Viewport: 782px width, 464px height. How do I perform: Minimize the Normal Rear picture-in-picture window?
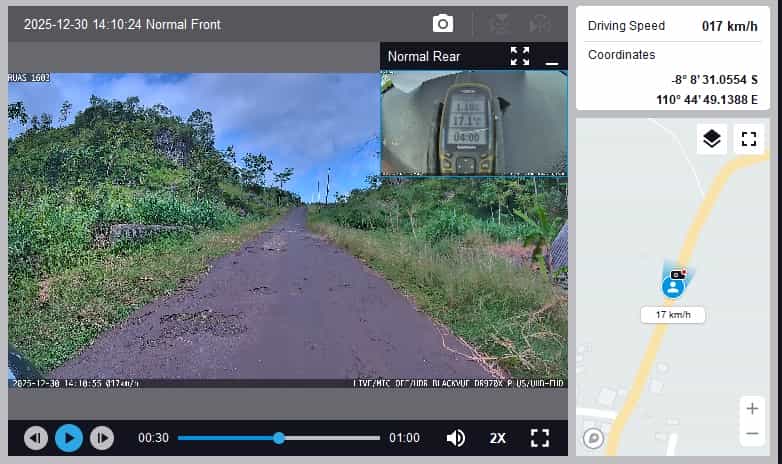(551, 57)
